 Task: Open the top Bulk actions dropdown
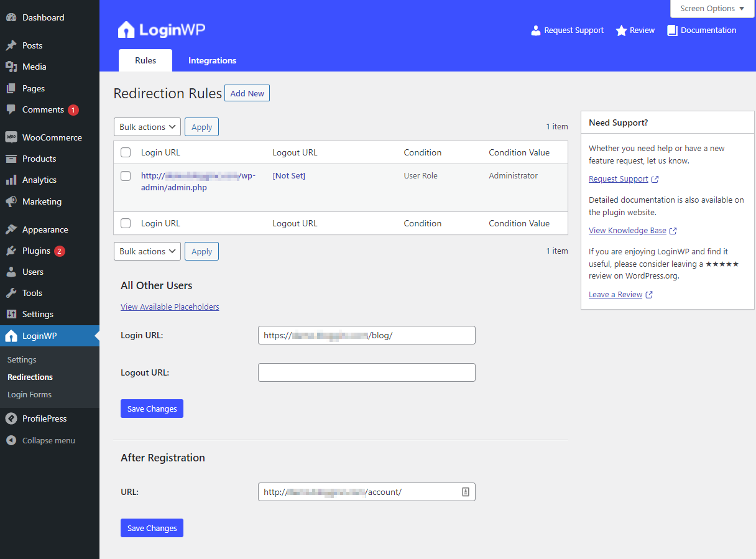pos(147,127)
